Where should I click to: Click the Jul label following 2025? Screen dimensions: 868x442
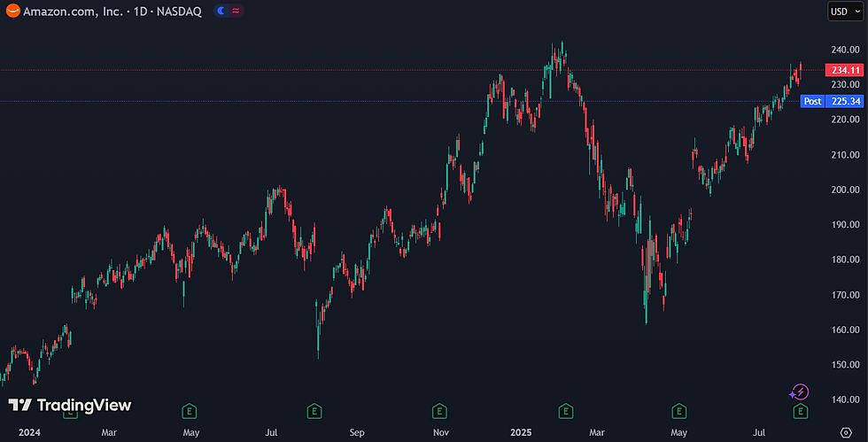tap(759, 432)
